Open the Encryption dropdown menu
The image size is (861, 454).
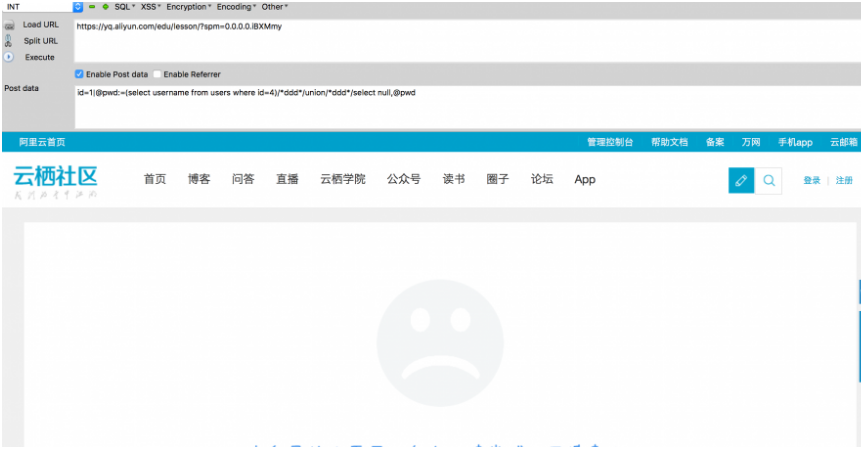[189, 7]
